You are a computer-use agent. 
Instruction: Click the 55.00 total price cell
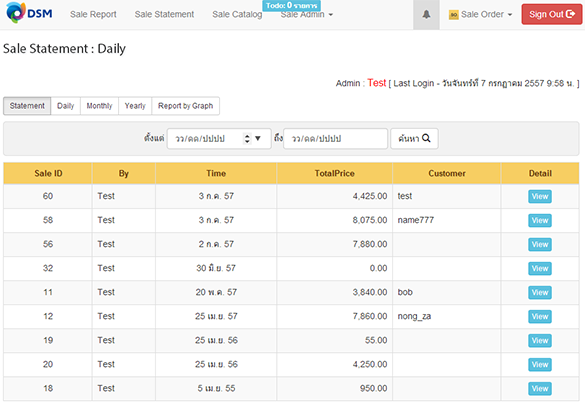click(x=335, y=340)
